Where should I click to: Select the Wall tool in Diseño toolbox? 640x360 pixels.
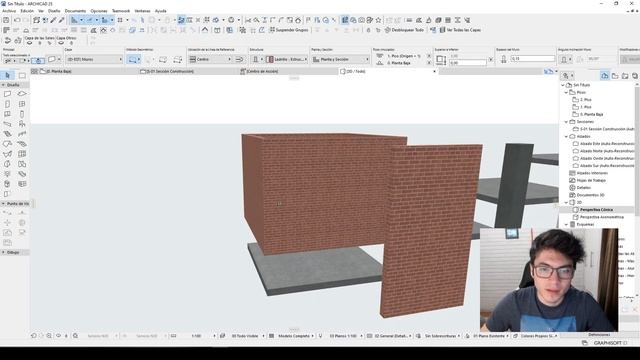point(7,94)
